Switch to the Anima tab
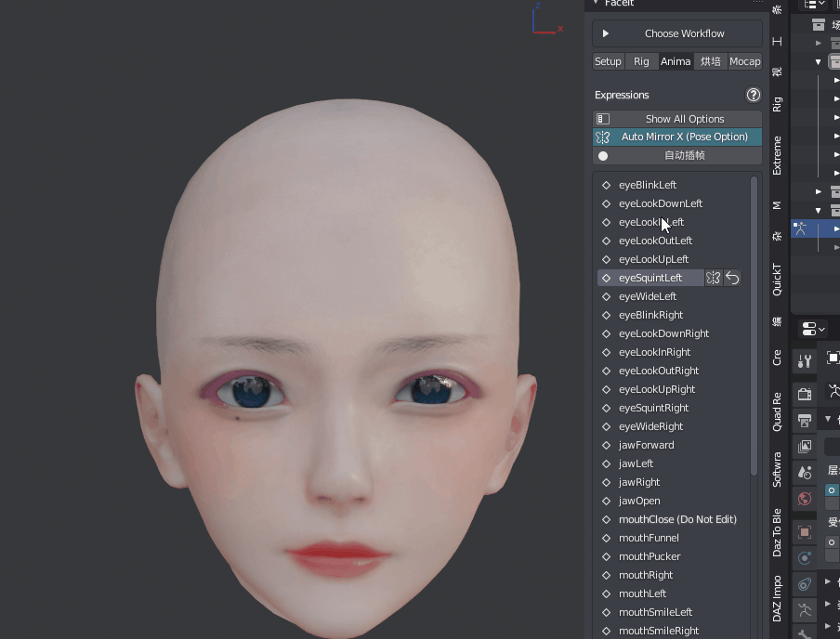840x639 pixels. pyautogui.click(x=676, y=61)
